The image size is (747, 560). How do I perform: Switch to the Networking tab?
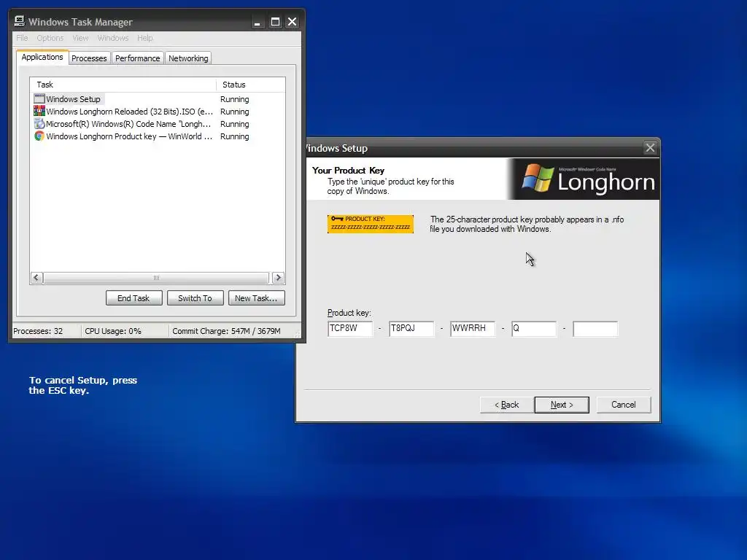point(188,58)
